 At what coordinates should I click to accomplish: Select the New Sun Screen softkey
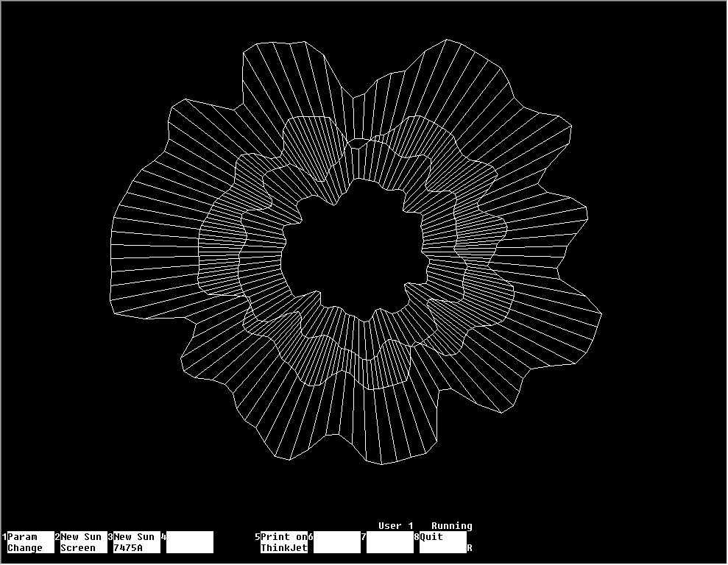click(x=81, y=542)
